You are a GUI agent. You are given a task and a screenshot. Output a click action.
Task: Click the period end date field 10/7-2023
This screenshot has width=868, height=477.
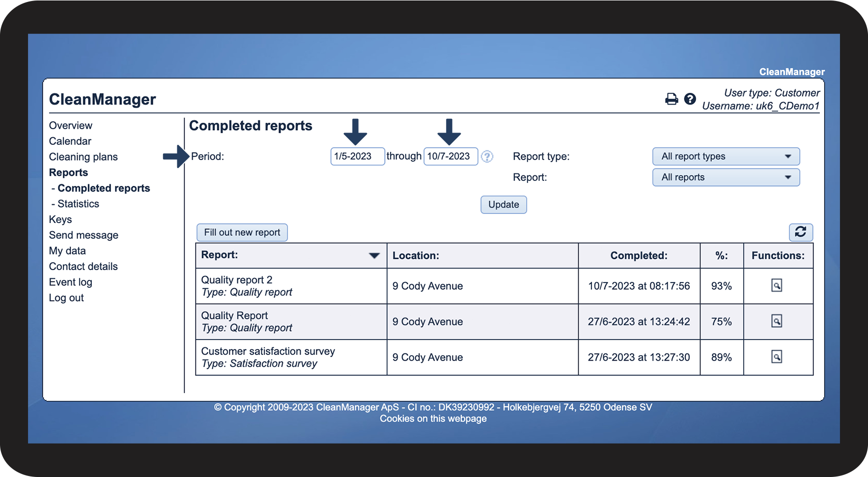pyautogui.click(x=450, y=156)
